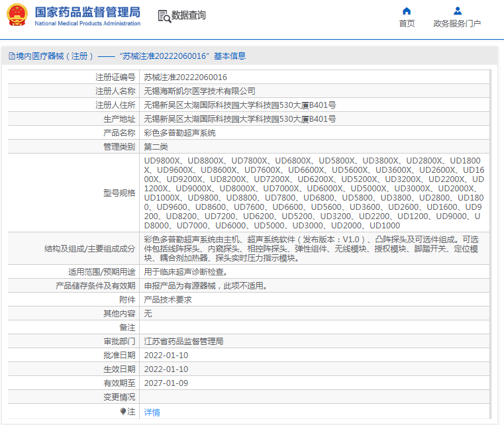Click the 结构及组成 description cell

click(x=315, y=248)
